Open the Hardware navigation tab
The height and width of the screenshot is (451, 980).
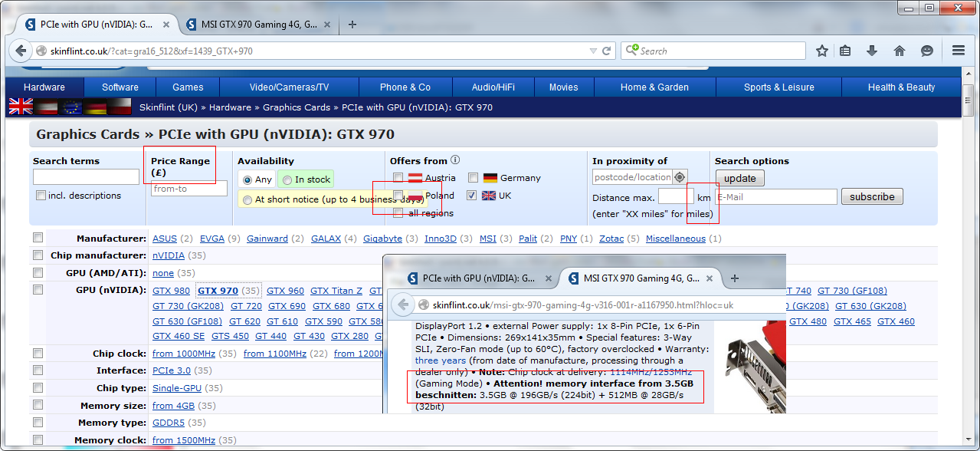tap(44, 87)
